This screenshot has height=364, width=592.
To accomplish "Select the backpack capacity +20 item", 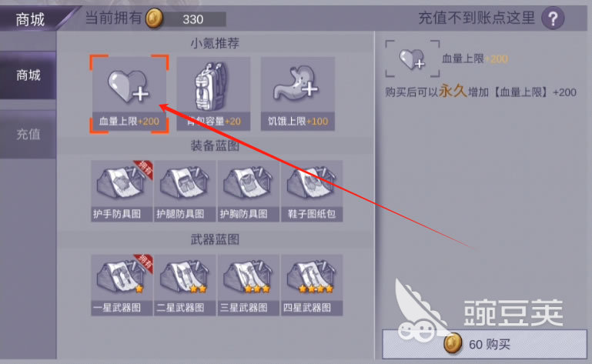I will pyautogui.click(x=213, y=94).
